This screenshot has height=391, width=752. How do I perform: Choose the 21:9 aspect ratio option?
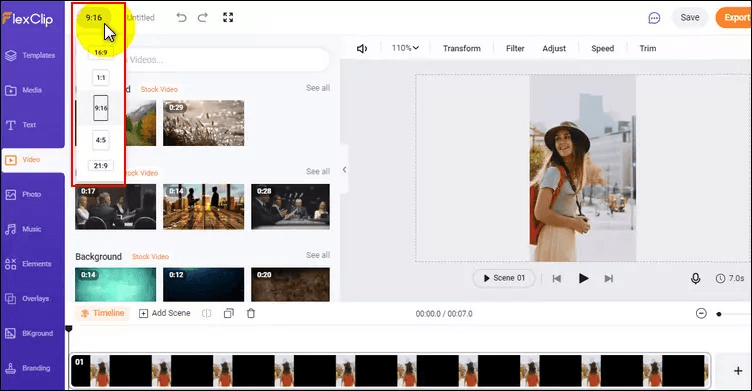(x=101, y=166)
